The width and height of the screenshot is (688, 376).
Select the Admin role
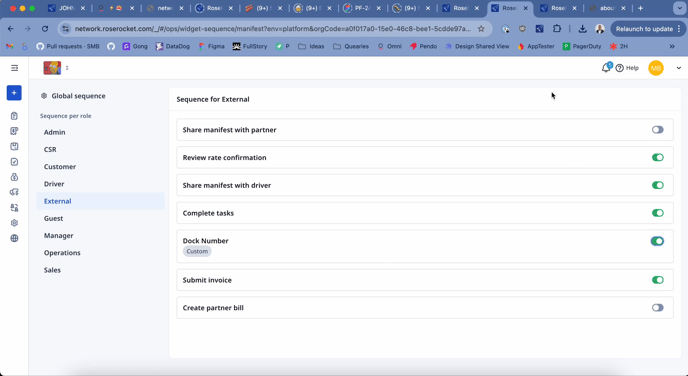click(x=100, y=132)
